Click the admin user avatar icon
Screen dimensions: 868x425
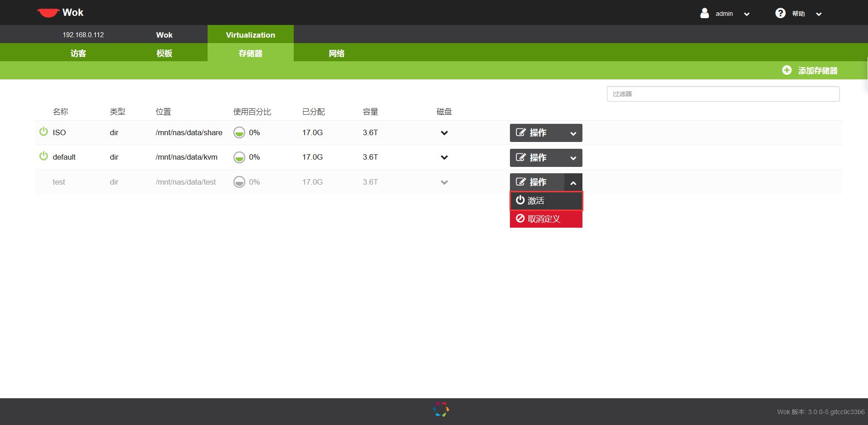[x=704, y=13]
